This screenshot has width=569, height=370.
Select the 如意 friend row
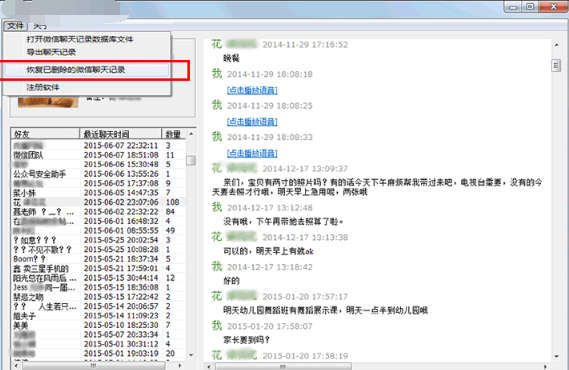(98, 240)
